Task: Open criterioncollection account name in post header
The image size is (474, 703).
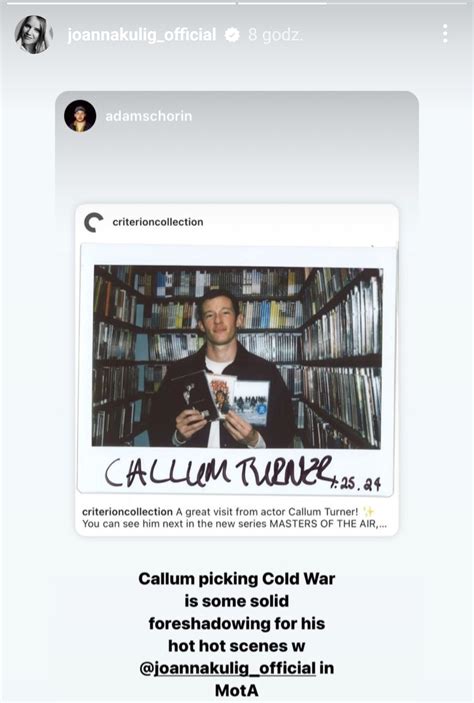Action: [x=158, y=222]
